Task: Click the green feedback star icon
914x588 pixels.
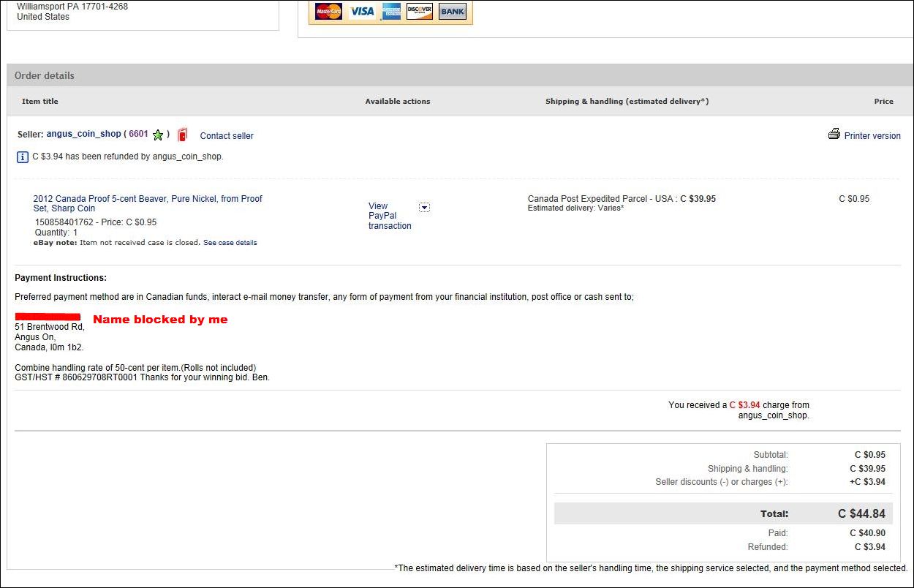Action: (x=158, y=135)
